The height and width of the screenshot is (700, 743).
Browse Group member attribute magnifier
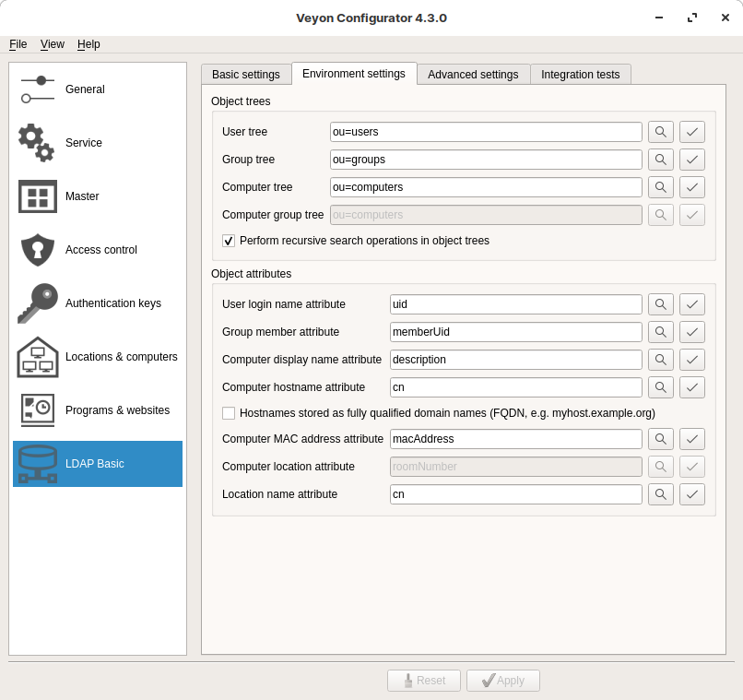pos(661,332)
